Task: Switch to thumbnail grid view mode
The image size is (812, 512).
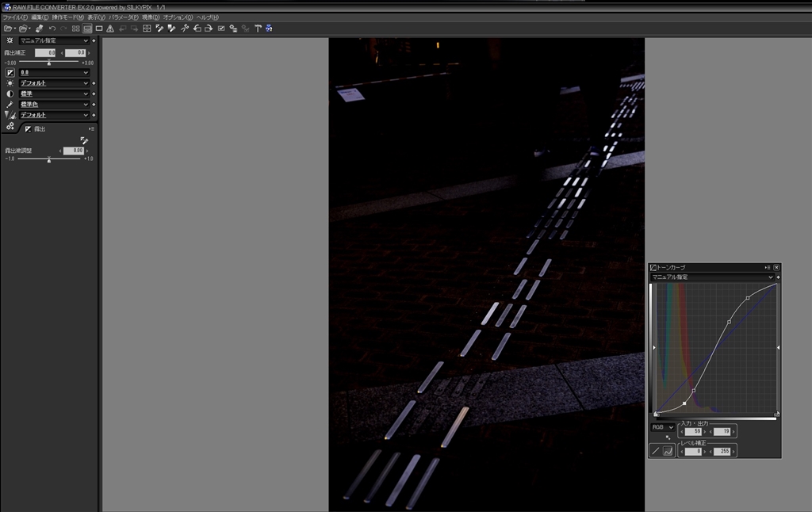Action: [x=76, y=29]
